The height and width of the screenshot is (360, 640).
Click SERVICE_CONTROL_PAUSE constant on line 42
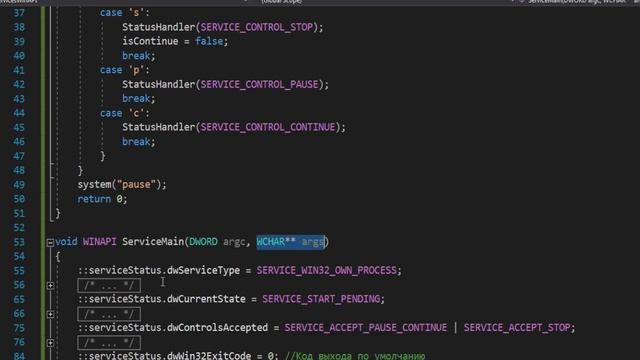tap(260, 84)
